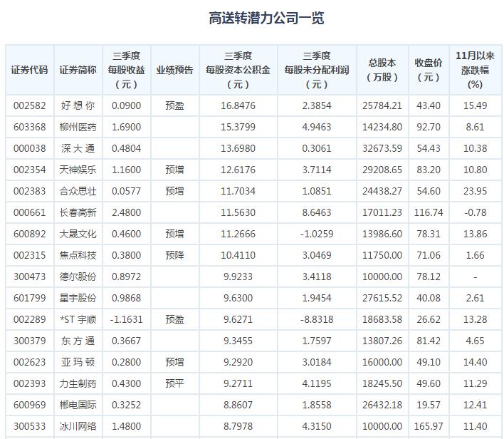Click the 11月以来涨跌幅 column header
The image size is (504, 439).
coord(475,70)
